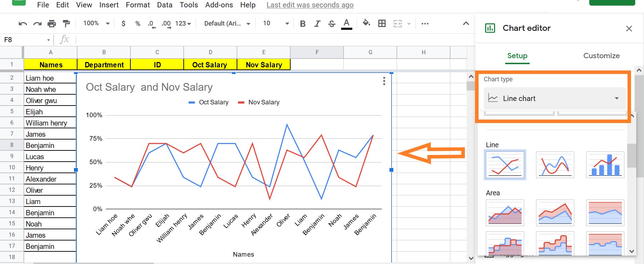Format as percent icon

138,23
